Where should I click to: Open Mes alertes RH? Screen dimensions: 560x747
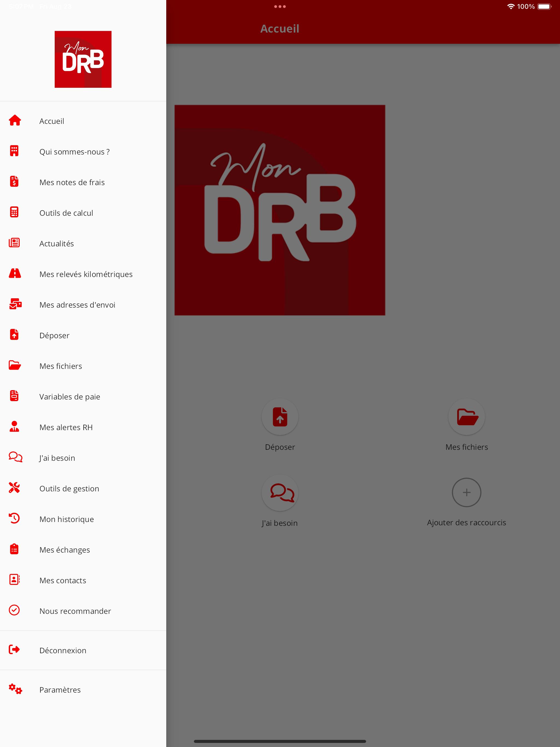[x=83, y=427]
